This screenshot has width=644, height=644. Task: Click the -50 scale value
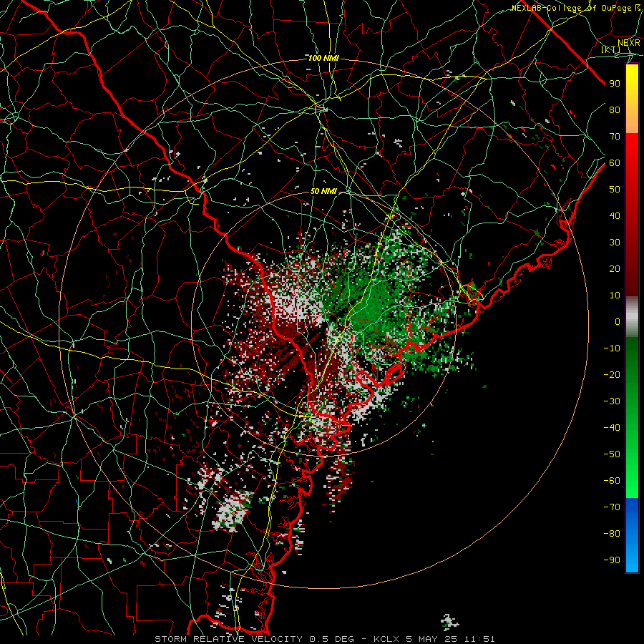point(612,454)
